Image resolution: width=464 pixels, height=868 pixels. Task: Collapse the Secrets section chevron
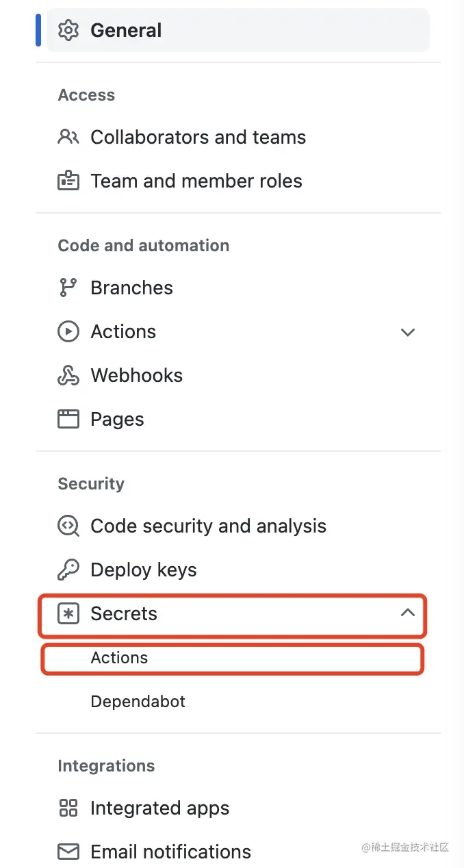pos(408,613)
